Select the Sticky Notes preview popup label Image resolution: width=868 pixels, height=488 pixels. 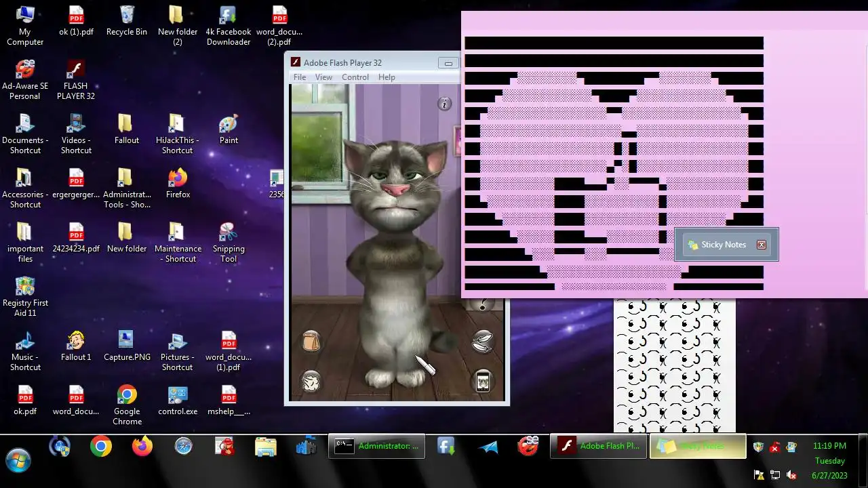(724, 245)
